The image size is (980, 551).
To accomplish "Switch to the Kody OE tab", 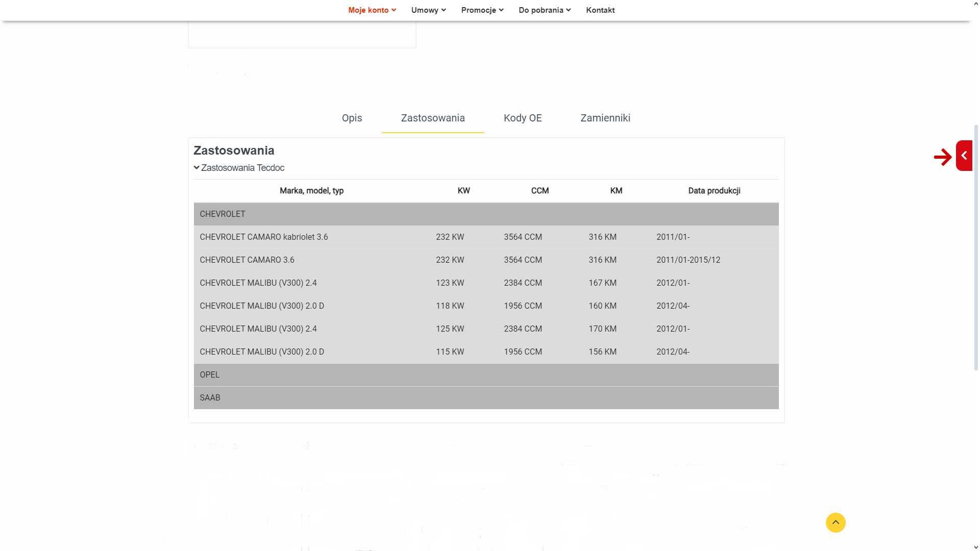I will coord(523,118).
